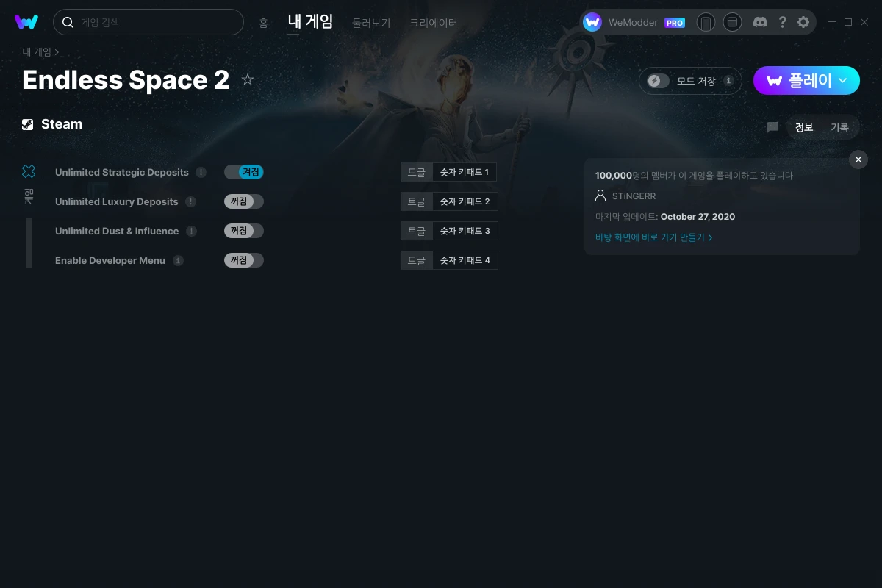The height and width of the screenshot is (588, 882).
Task: Click the info icon beside 모드 저장
Action: [728, 81]
